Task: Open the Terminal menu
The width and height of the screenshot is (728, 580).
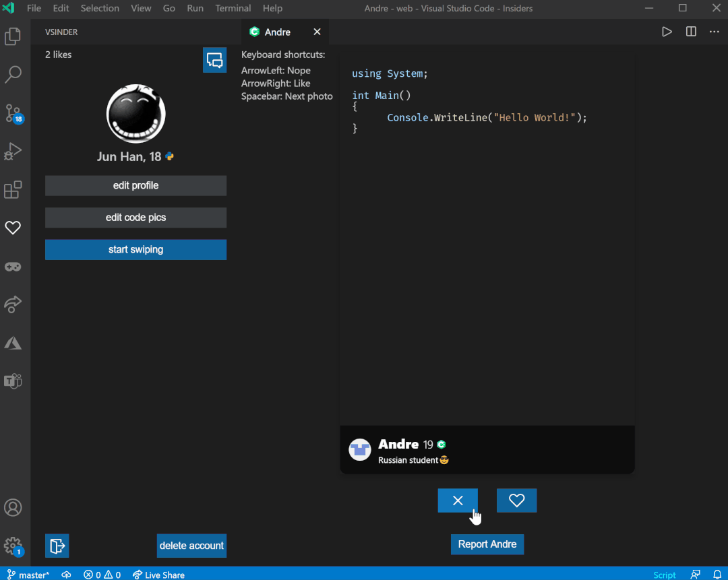Action: point(233,8)
